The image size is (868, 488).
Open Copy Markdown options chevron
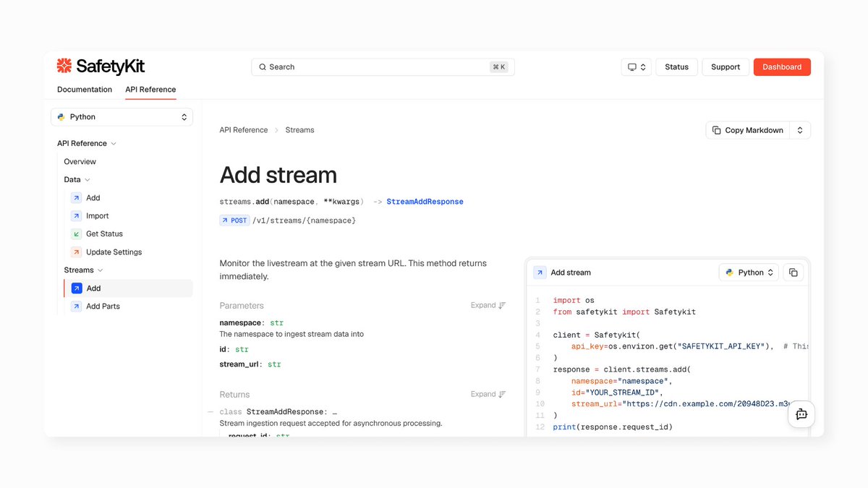tap(800, 130)
